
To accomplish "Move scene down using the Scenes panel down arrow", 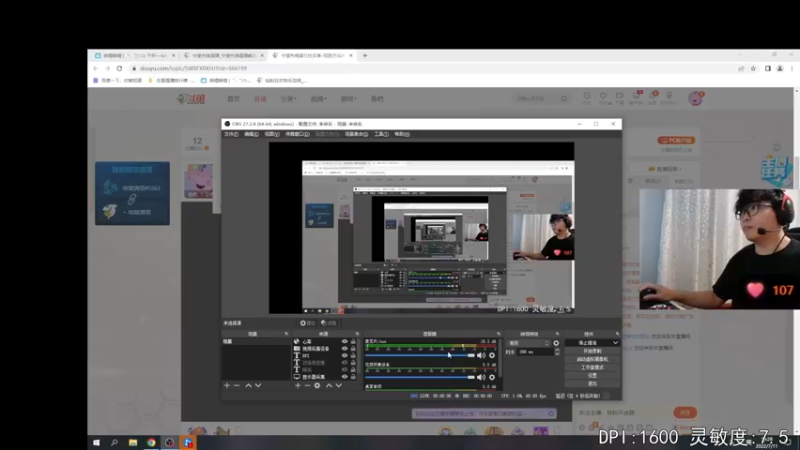I will tap(258, 386).
